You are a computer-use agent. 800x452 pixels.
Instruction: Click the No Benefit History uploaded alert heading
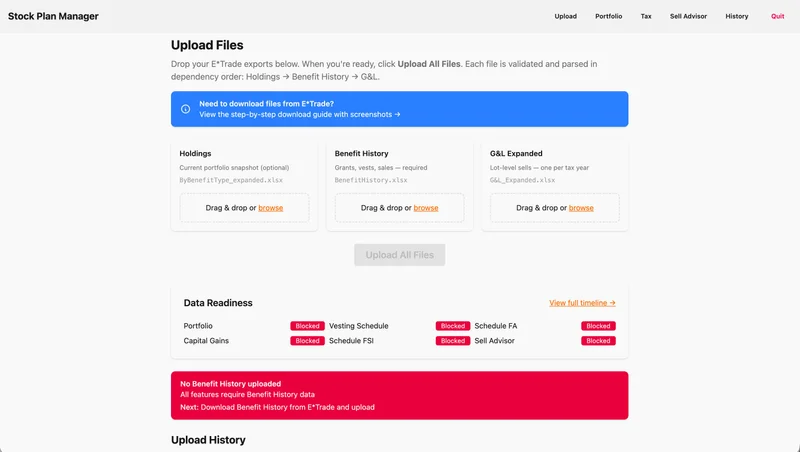(x=231, y=384)
